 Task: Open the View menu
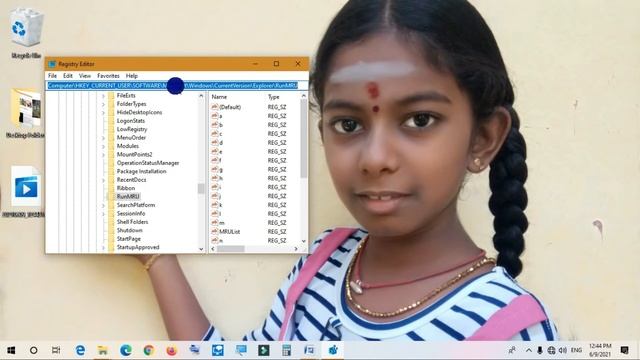(x=85, y=76)
